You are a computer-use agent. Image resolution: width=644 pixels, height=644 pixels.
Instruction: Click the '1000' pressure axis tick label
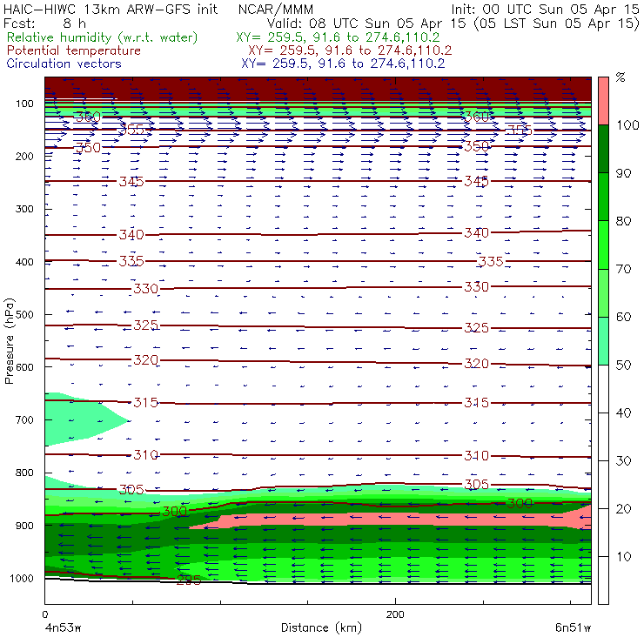(22, 578)
